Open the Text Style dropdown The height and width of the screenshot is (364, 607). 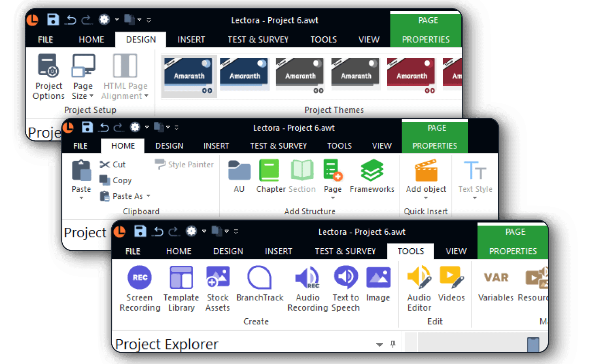click(x=475, y=198)
